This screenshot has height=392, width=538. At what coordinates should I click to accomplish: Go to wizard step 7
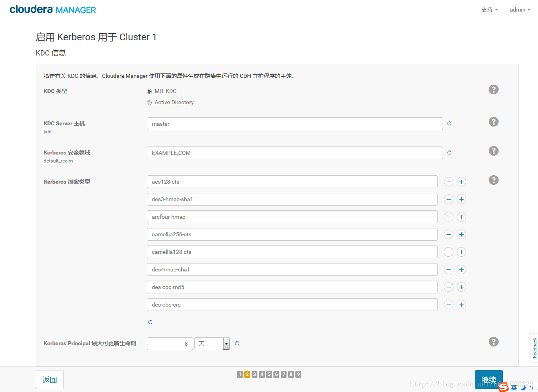tap(284, 374)
